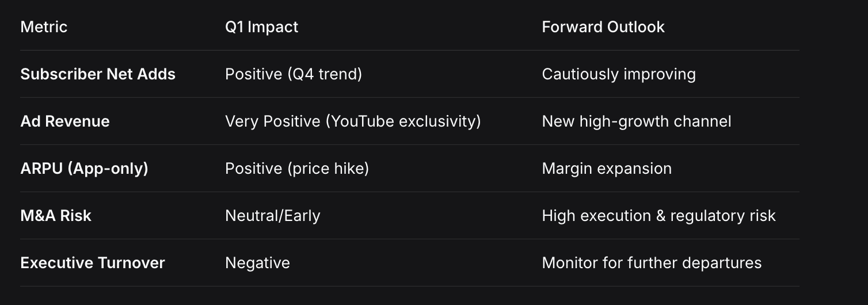Select the Subscriber Net Adds row label
Screen dimensions: 868x305
[x=98, y=74]
